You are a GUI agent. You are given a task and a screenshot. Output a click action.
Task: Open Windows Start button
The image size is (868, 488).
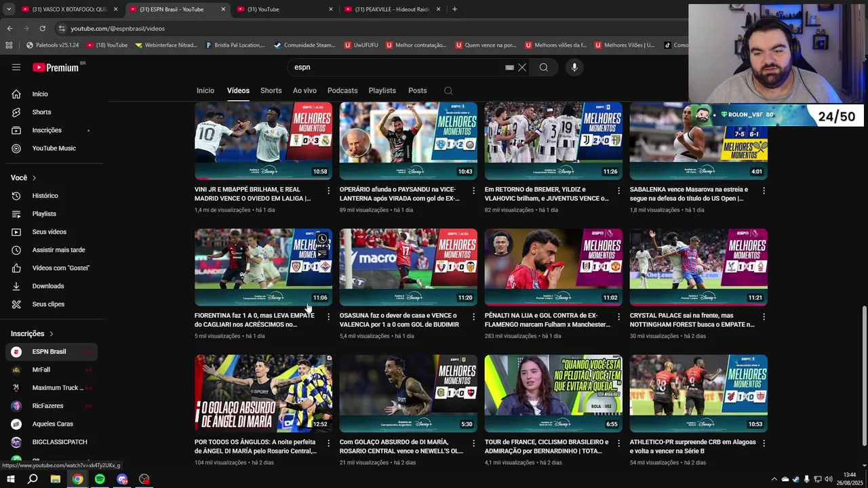[x=11, y=479]
